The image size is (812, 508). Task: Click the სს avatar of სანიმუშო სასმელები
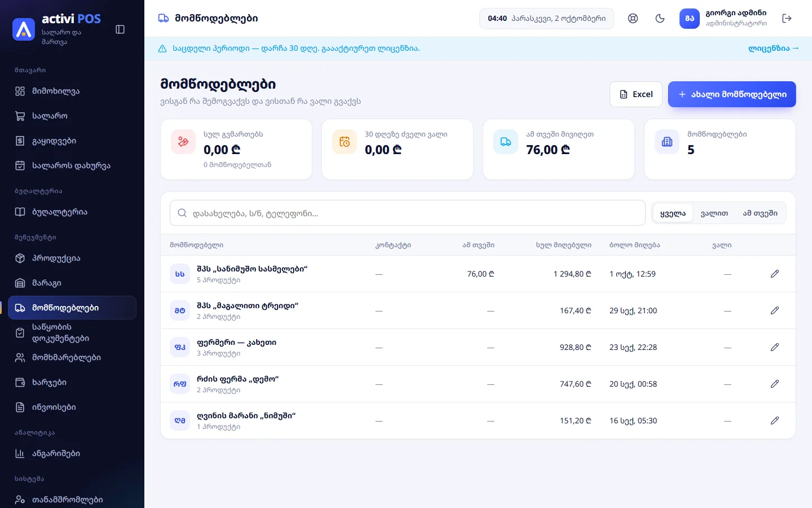point(180,274)
